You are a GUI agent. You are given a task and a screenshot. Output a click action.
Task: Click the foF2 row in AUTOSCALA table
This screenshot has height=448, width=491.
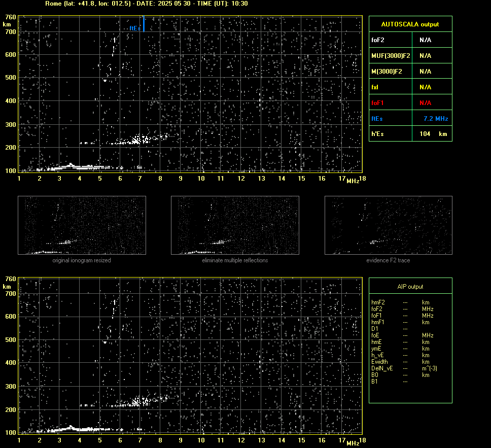[x=410, y=40]
